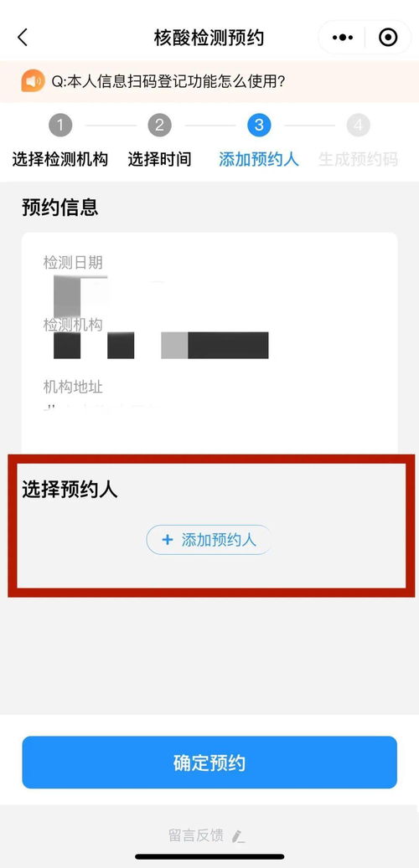Viewport: 419px width, 868px height.
Task: Go to 选择时间 step label
Action: click(x=159, y=159)
